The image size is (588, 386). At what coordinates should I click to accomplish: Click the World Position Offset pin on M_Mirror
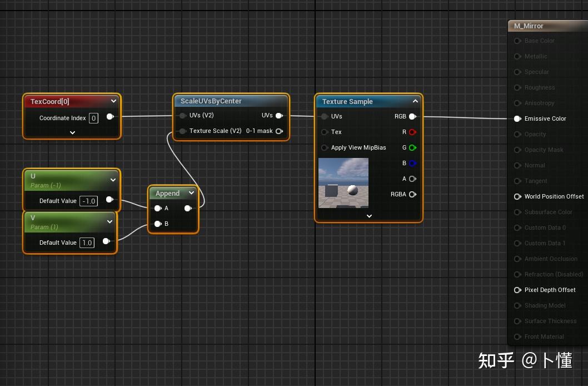tap(517, 196)
